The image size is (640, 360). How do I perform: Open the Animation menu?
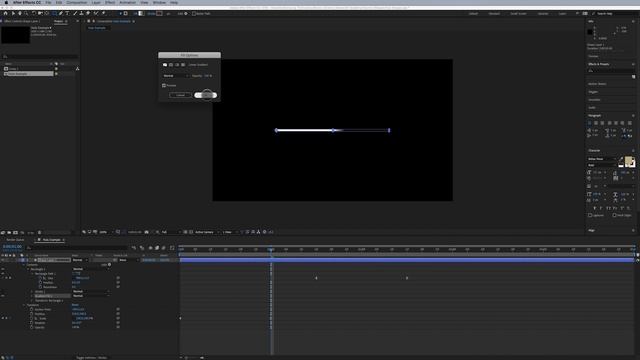coord(127,2)
